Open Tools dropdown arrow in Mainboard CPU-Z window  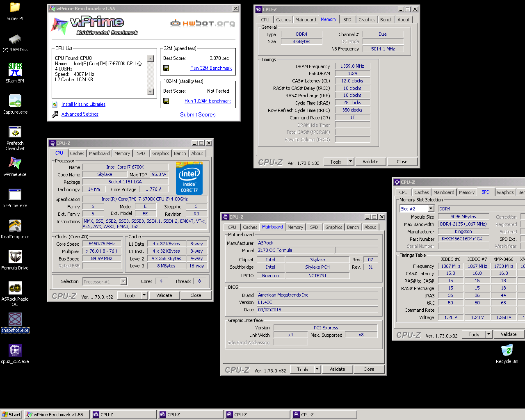pyautogui.click(x=317, y=369)
